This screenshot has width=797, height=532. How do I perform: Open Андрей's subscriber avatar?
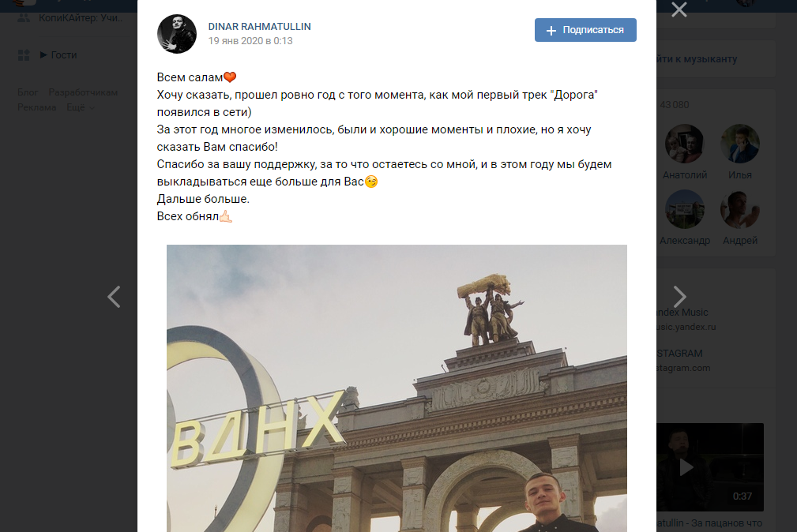pos(739,209)
